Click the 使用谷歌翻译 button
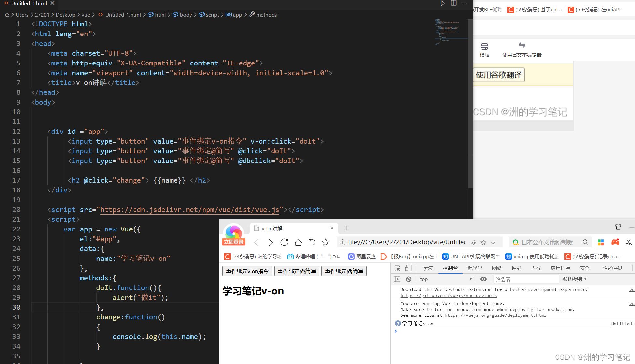The width and height of the screenshot is (635, 364). pos(499,75)
